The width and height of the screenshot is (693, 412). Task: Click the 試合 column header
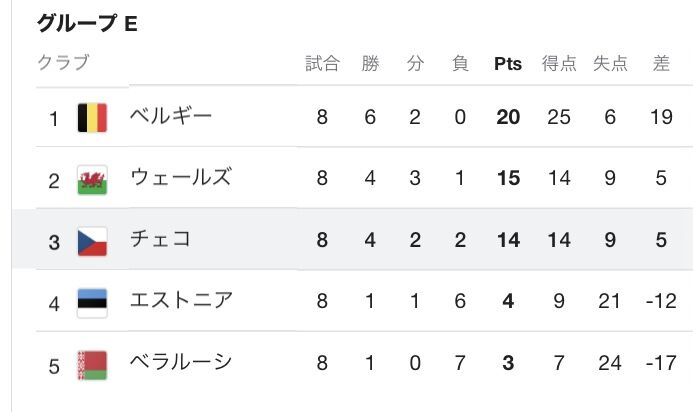pyautogui.click(x=322, y=64)
